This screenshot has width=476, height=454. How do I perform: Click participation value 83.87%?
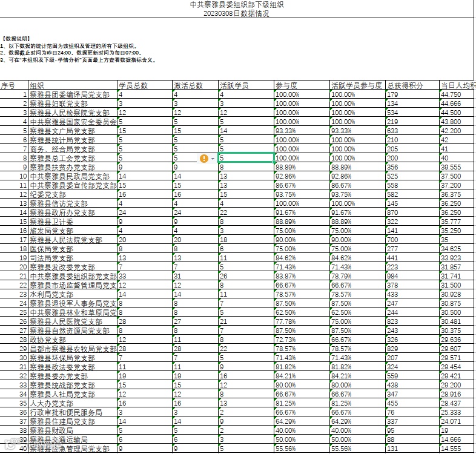pos(285,276)
